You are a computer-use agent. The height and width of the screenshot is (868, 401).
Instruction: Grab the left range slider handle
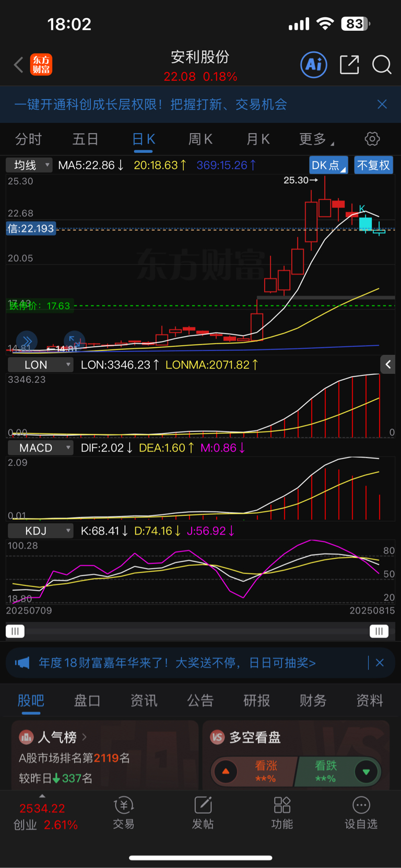pos(15,631)
